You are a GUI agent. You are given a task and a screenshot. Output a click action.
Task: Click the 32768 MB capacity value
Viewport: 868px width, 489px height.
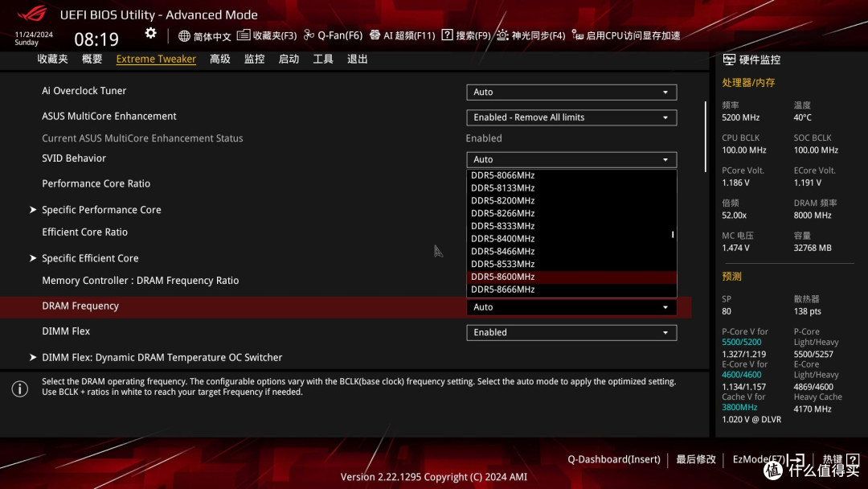[x=812, y=248]
